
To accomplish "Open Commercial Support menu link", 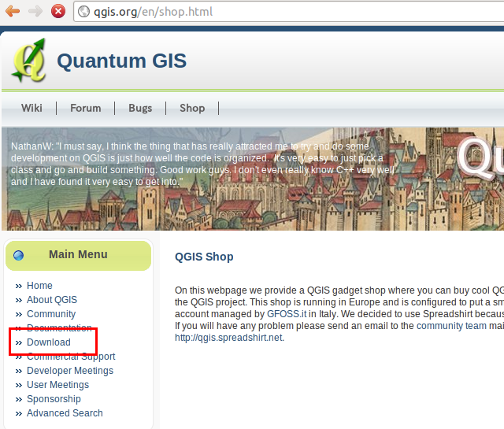I will 71,357.
